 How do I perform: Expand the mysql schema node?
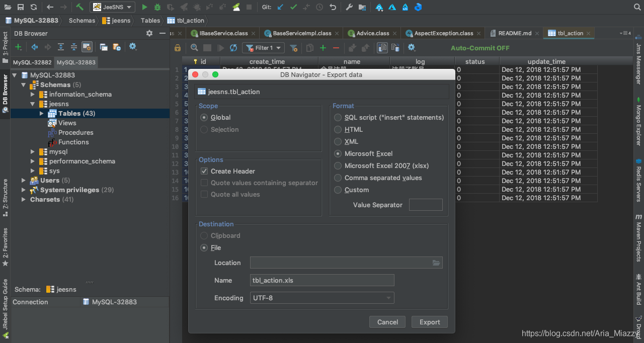pos(33,151)
